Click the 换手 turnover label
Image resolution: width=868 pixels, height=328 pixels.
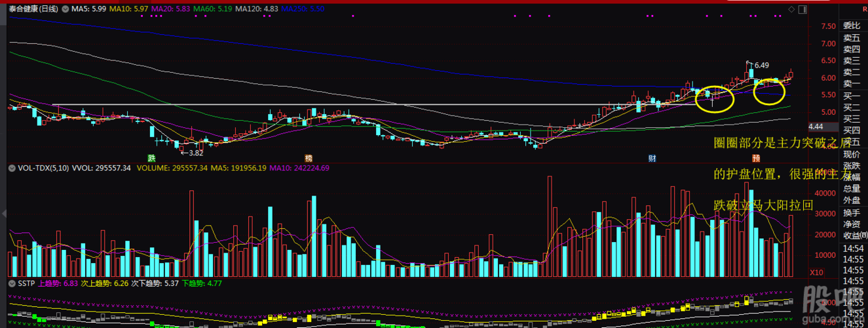point(851,213)
